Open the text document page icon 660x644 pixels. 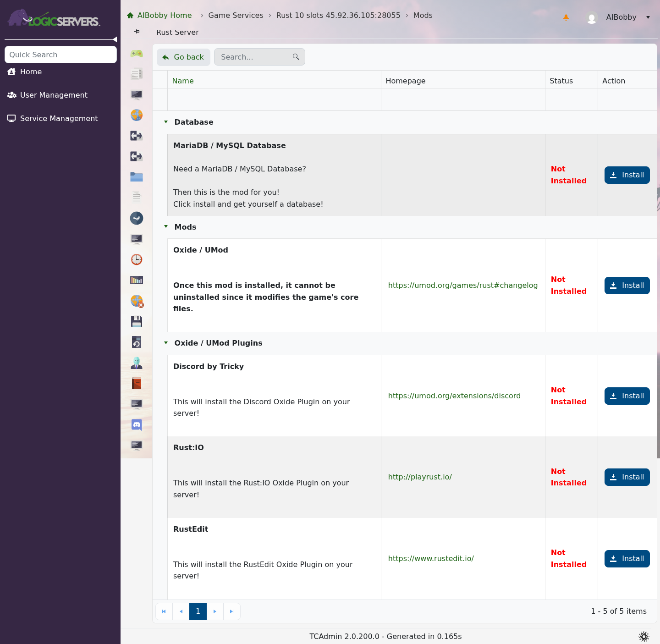[x=137, y=198]
